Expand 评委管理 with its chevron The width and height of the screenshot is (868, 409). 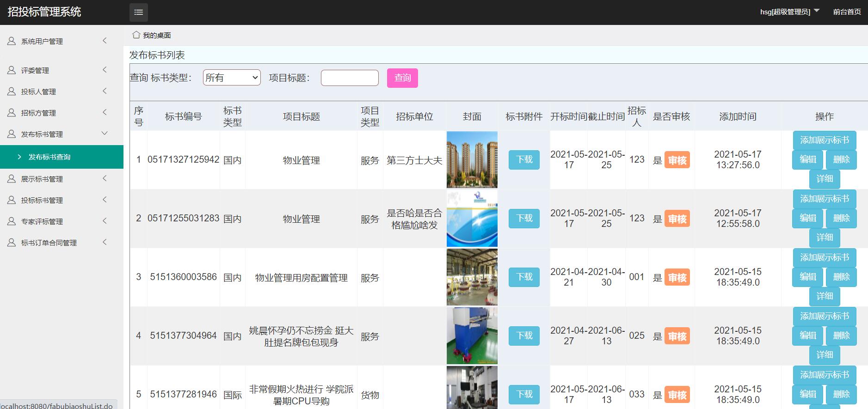point(105,70)
